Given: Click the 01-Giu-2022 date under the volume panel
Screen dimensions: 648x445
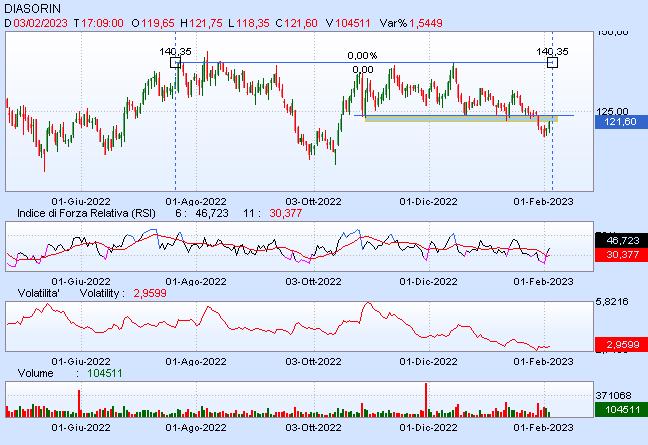Looking at the screenshot, I should (81, 427).
